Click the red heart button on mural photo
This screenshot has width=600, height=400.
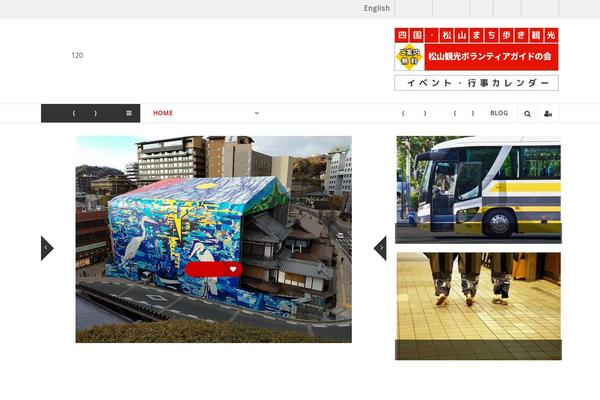(214, 269)
